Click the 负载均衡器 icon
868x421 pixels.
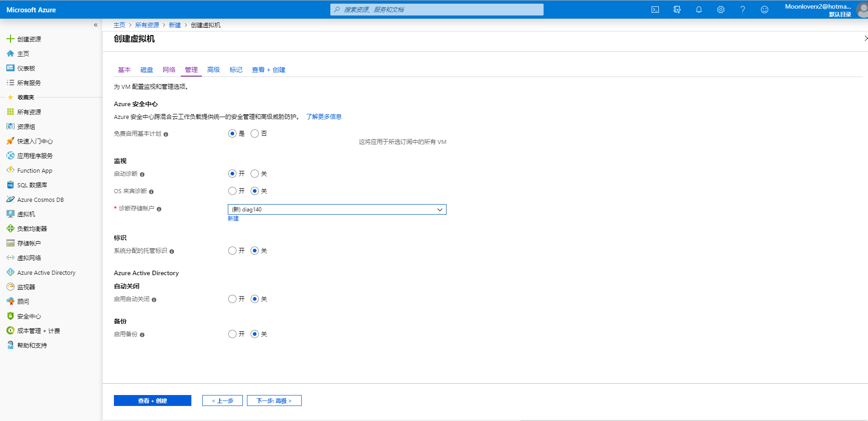[x=10, y=228]
